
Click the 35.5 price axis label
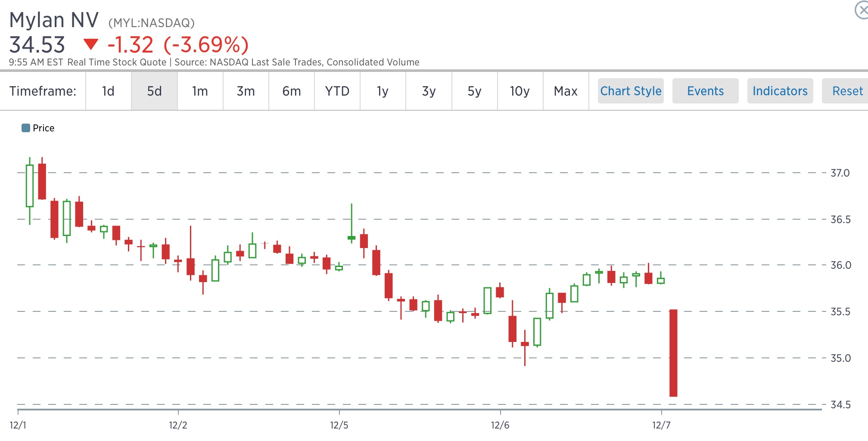(840, 311)
